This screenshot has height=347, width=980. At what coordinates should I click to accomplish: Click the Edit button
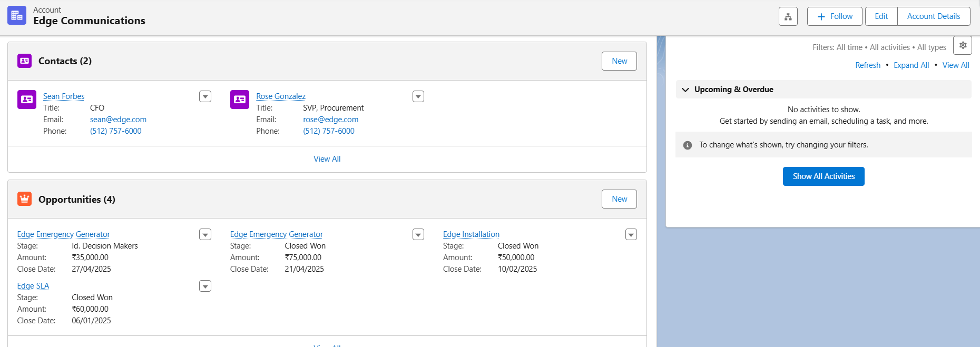(x=881, y=16)
